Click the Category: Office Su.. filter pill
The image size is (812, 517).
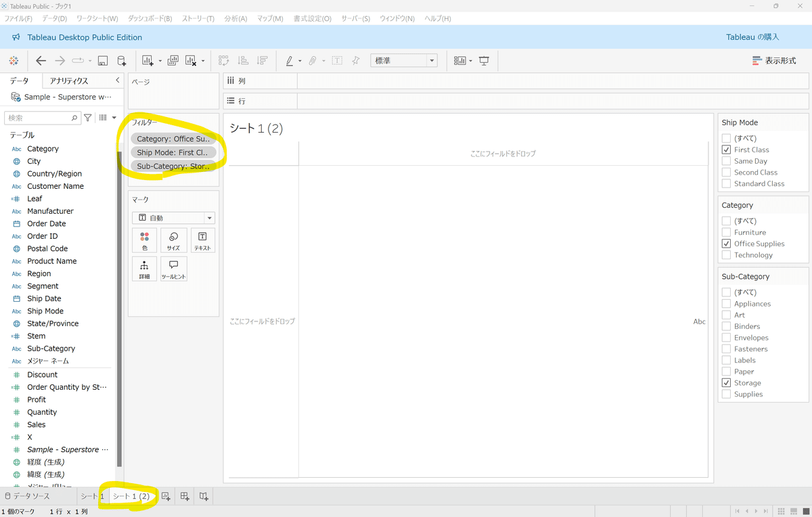tap(174, 139)
